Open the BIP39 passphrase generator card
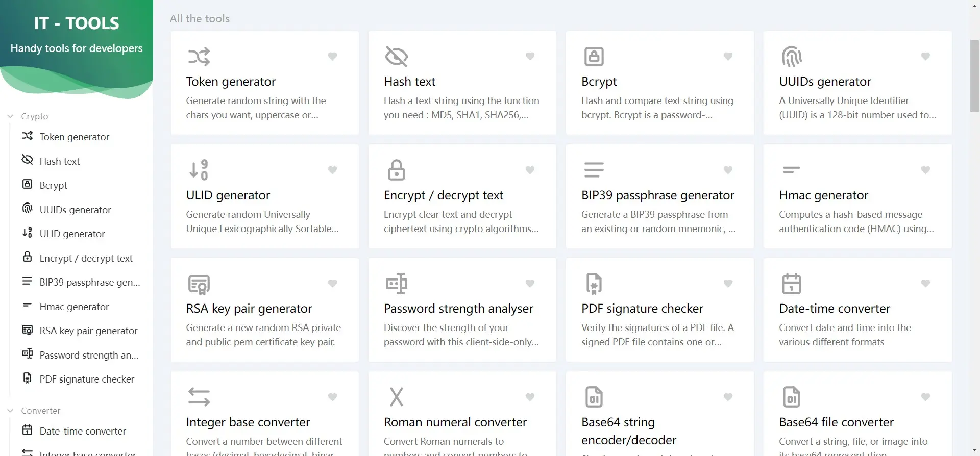The height and width of the screenshot is (456, 980). click(659, 196)
